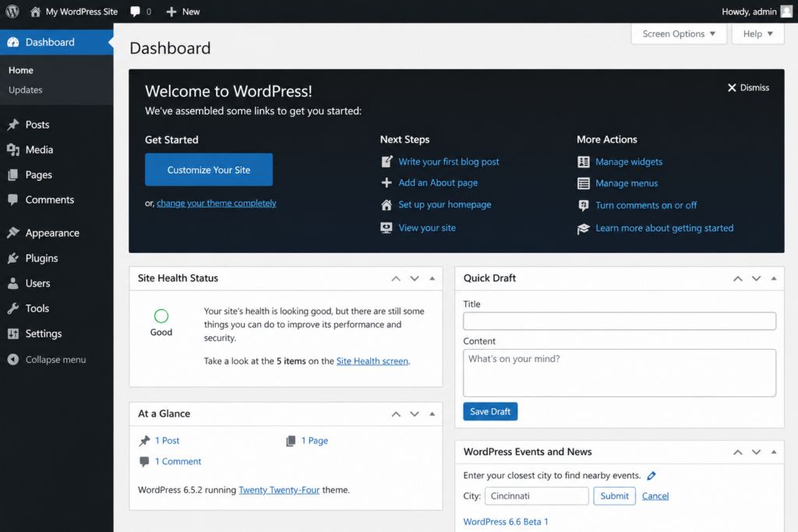Screen dimensions: 798x532
Task: Move Site Health Status widget down
Action: pyautogui.click(x=415, y=278)
